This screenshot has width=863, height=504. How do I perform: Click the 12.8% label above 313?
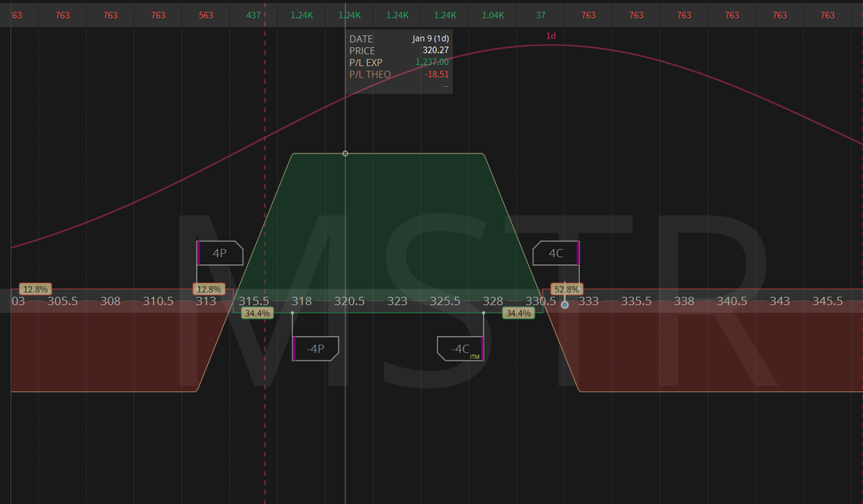click(209, 289)
